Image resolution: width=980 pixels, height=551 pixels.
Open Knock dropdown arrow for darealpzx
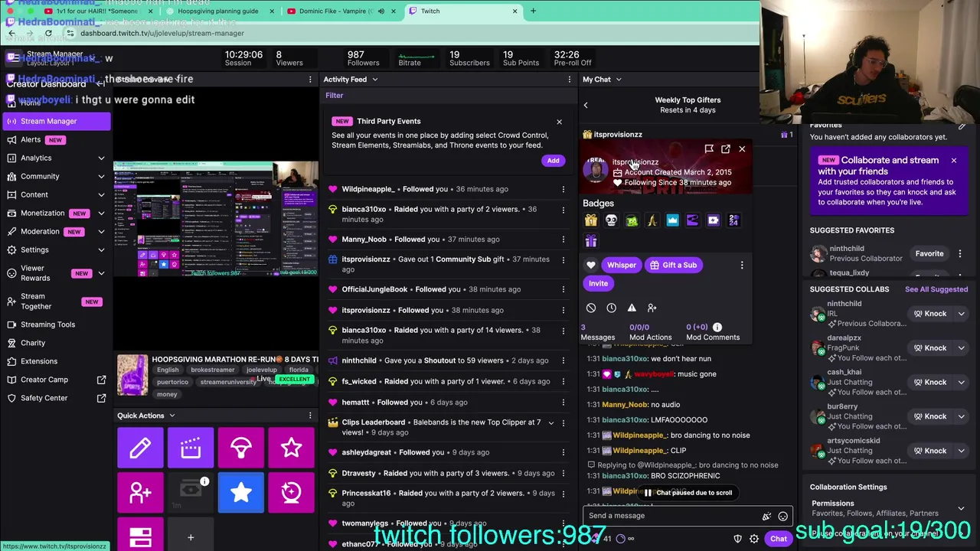[961, 347]
